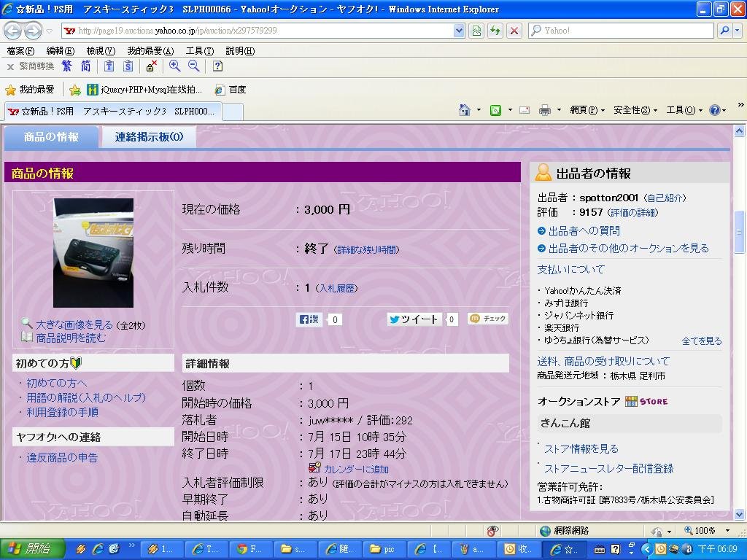Open the 網頁(P) dropdown menu

pos(587,111)
